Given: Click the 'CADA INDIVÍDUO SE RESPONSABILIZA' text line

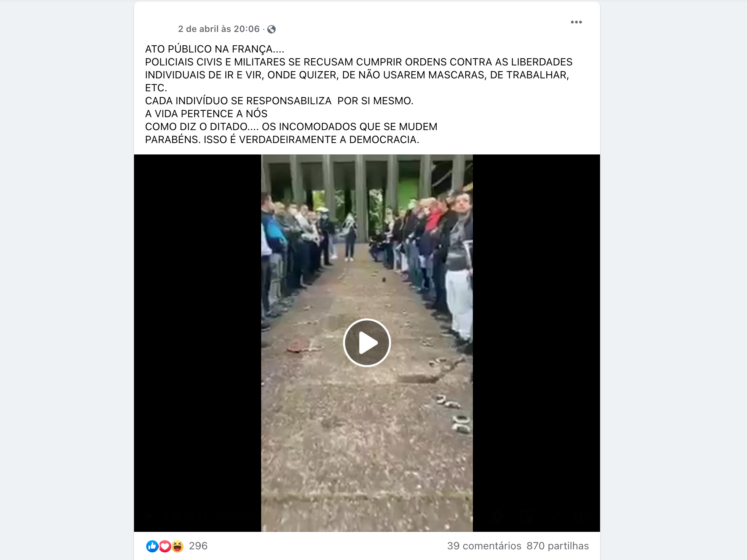Looking at the screenshot, I should coord(279,101).
